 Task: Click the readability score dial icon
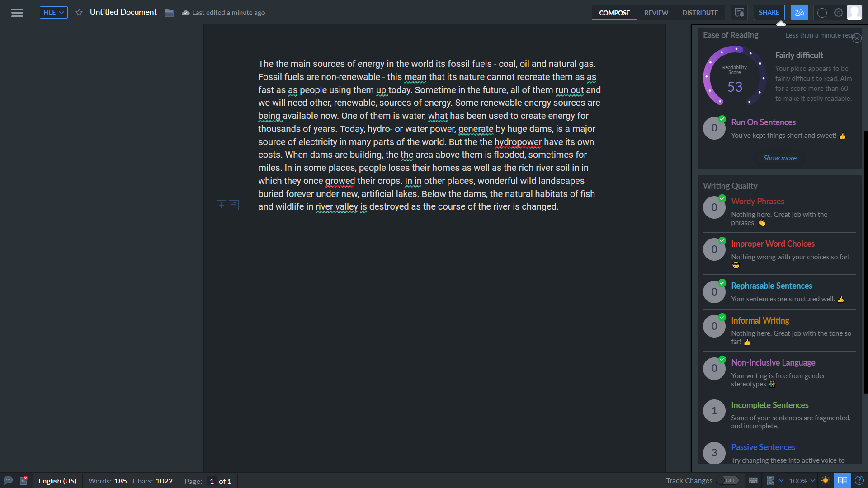[735, 77]
